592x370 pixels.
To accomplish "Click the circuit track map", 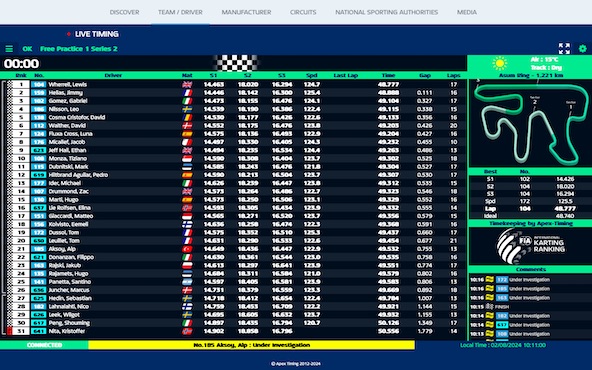I will 530,123.
